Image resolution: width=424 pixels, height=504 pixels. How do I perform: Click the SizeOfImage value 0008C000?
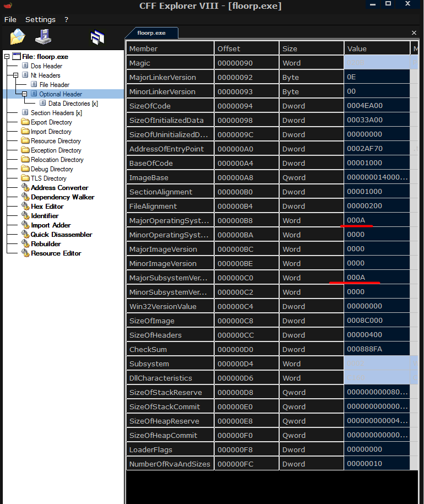[x=377, y=321]
